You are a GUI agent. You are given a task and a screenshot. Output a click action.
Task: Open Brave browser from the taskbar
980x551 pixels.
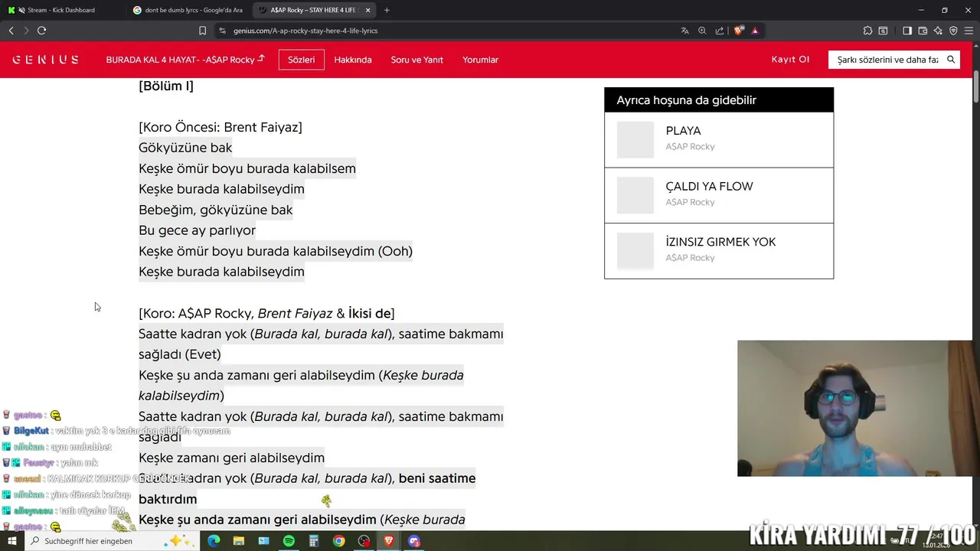tap(389, 541)
